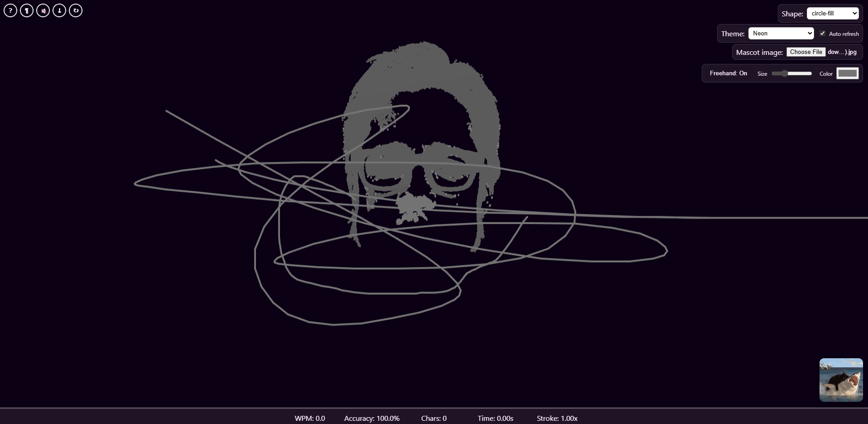
Task: Open the Theme dropdown set to Neon
Action: coord(781,34)
